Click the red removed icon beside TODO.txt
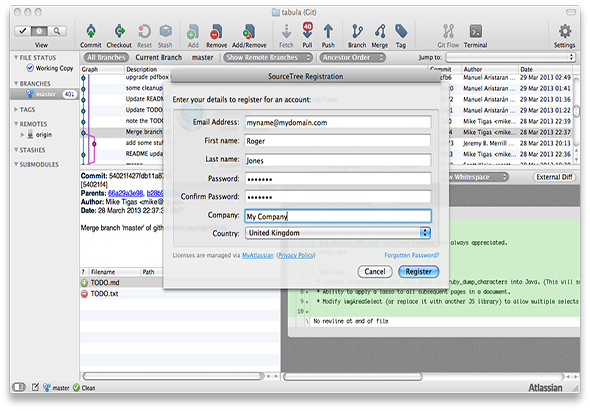Image resolution: width=590 pixels, height=411 pixels. 84,294
